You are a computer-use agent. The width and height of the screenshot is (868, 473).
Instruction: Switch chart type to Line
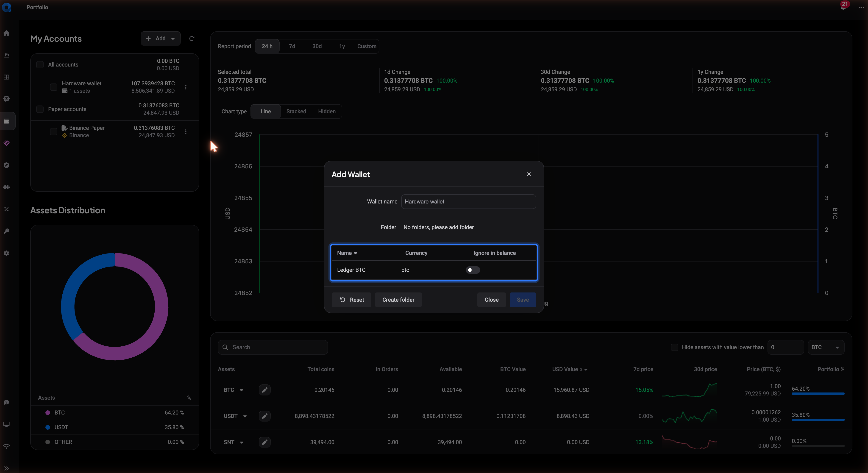pyautogui.click(x=266, y=111)
